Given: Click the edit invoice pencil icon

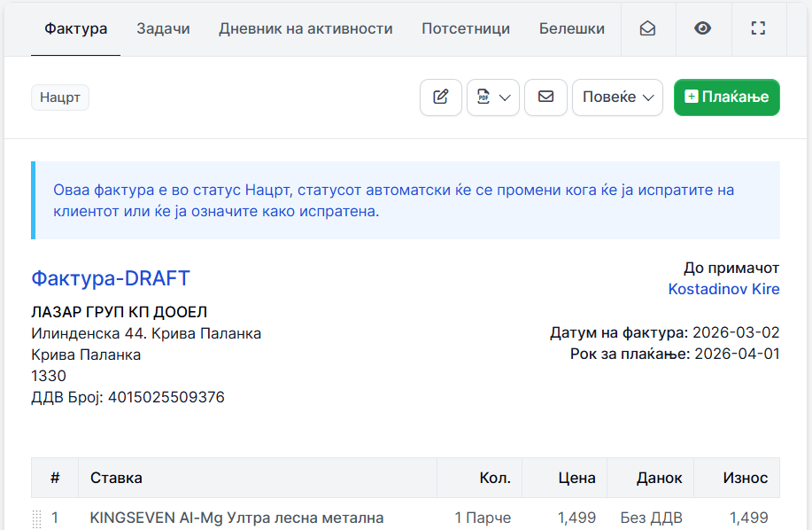Looking at the screenshot, I should [440, 97].
